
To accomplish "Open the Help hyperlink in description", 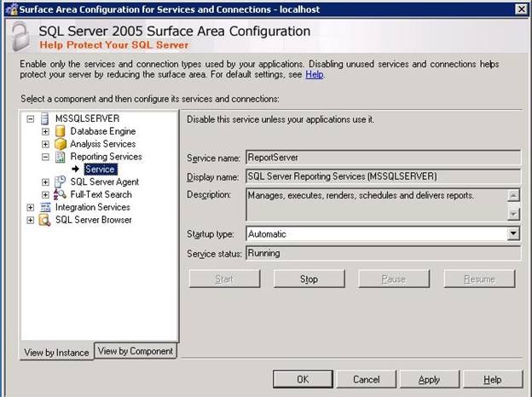I will 315,74.
